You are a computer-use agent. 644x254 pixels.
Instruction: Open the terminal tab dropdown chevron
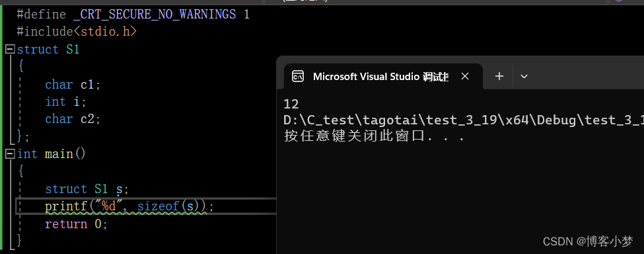524,77
